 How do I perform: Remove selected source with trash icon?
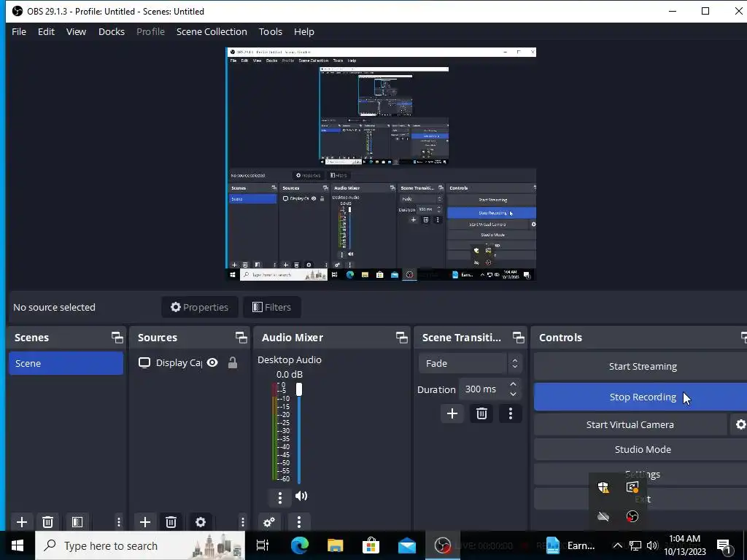(x=171, y=522)
